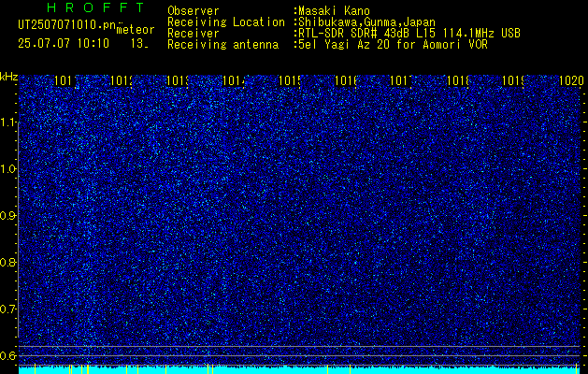Click the Receiver label
This screenshot has width=588, height=374.
194,34
